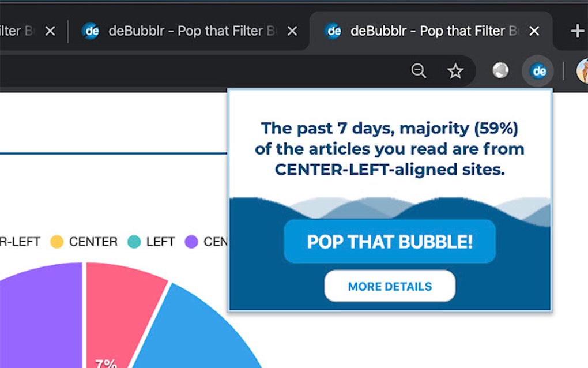Image resolution: width=588 pixels, height=368 pixels.
Task: Open the profile avatar in the toolbar
Action: pyautogui.click(x=582, y=71)
